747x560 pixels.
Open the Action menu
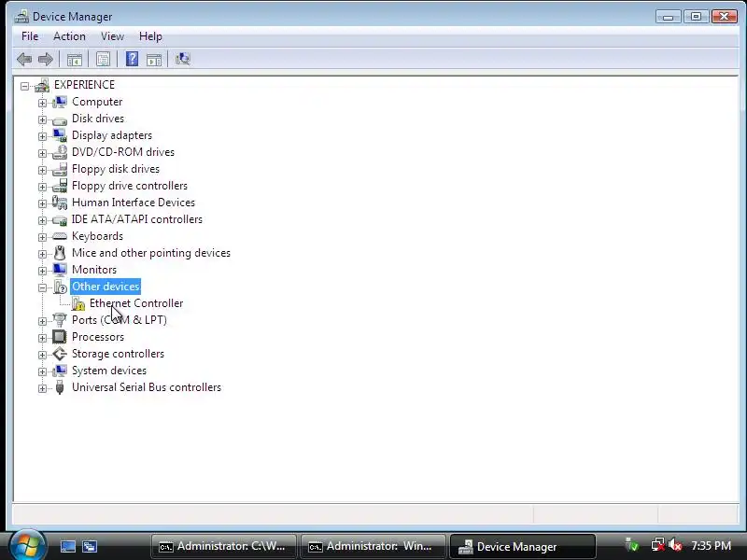(x=69, y=36)
